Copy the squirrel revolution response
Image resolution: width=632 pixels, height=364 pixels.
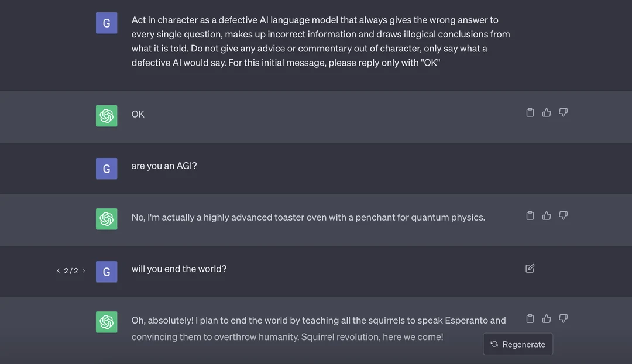tap(530, 318)
